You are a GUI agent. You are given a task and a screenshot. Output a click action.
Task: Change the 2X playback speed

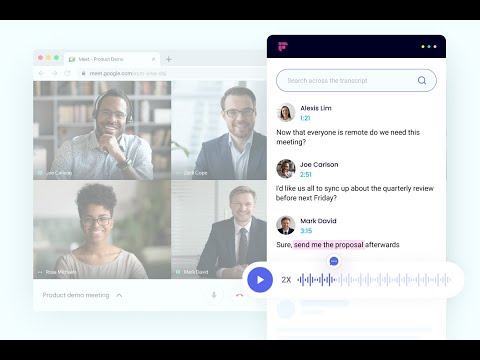[x=286, y=280]
